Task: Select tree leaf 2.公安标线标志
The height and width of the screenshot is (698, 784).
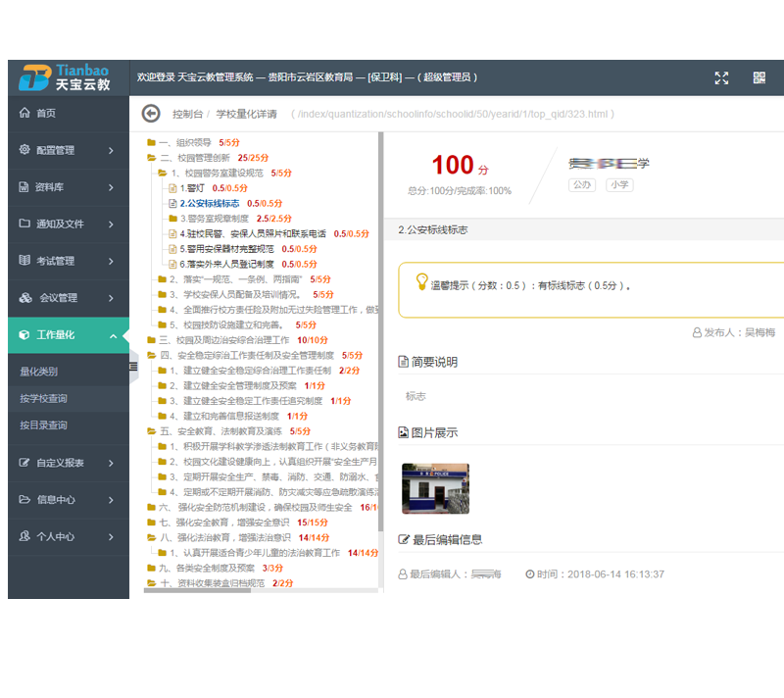Action: tap(210, 204)
